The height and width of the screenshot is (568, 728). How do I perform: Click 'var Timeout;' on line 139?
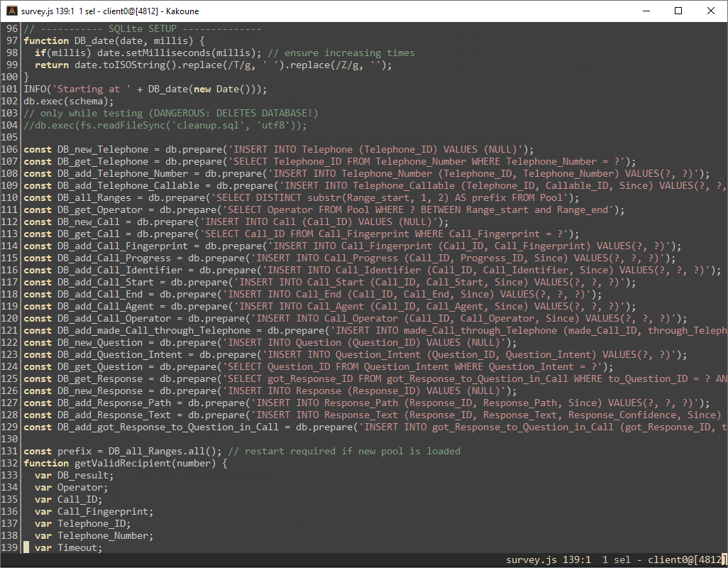69,548
